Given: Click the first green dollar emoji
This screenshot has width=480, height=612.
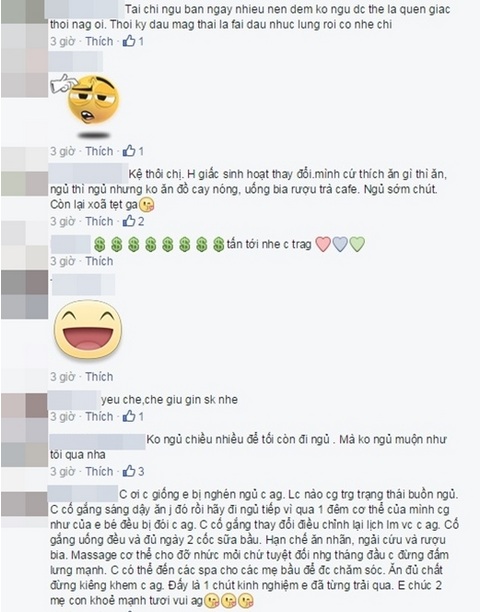Looking at the screenshot, I should tap(100, 244).
